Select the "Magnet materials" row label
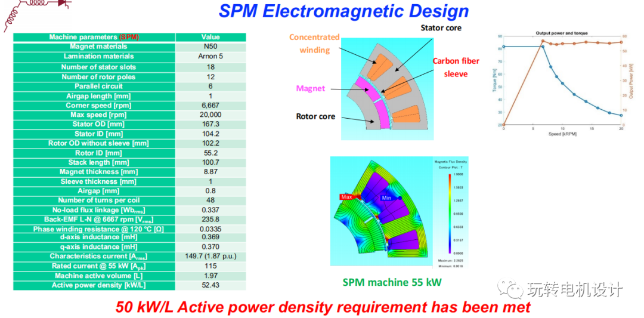This screenshot has height=318, width=644. [98, 47]
